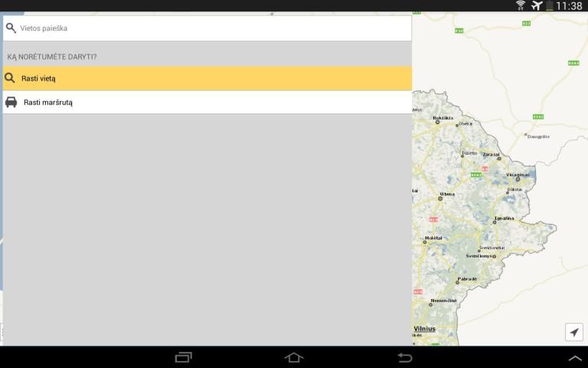Tap Molėtai town marker on map
Screen dimensions: 588x368
425,242
